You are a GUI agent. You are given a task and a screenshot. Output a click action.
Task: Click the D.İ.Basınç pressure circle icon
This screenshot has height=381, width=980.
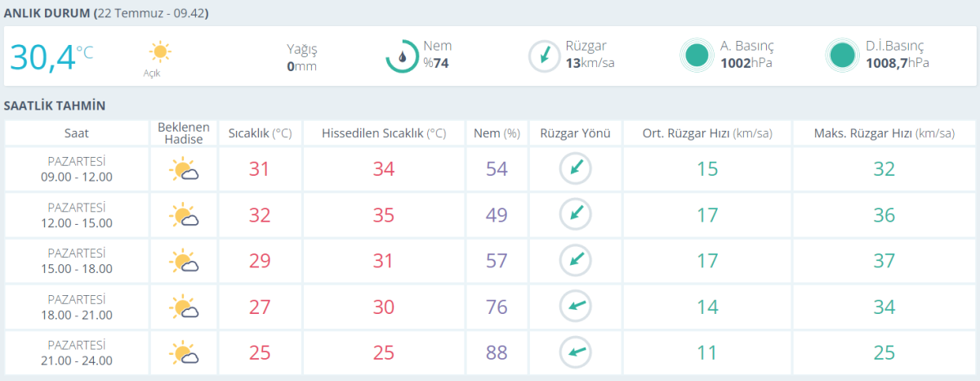(x=842, y=56)
